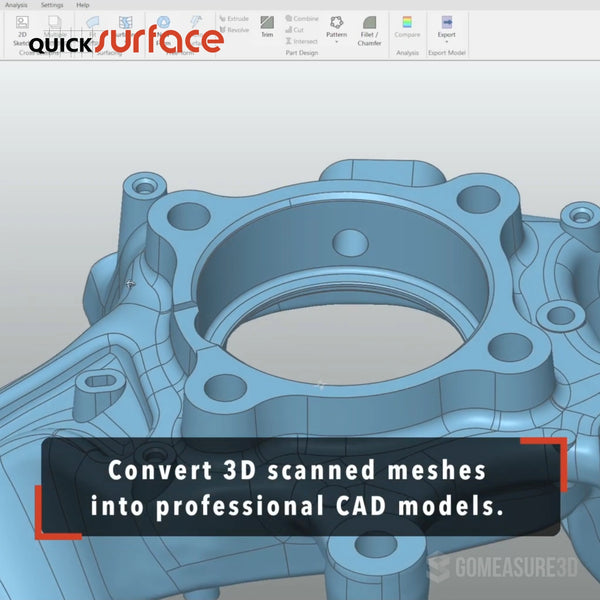Click the Multiple cross sections icon
This screenshot has width=600, height=600.
coord(55,22)
